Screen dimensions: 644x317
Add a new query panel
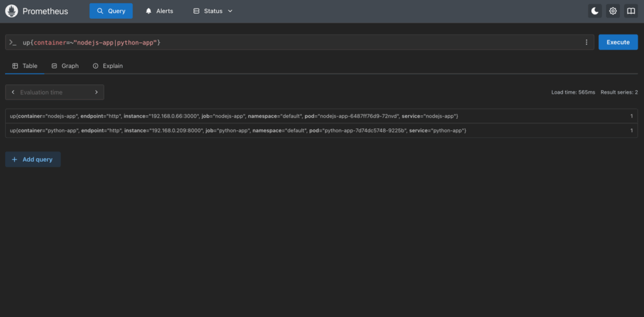pos(33,159)
